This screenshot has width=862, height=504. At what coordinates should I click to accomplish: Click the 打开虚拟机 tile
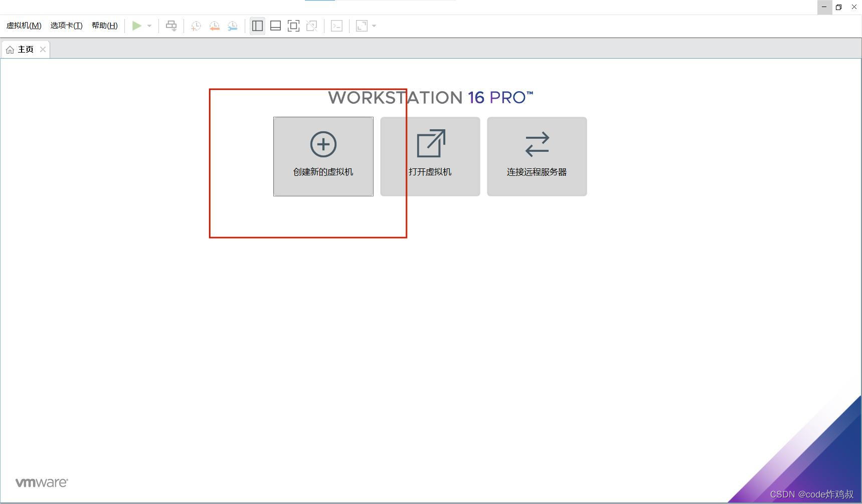pyautogui.click(x=430, y=156)
